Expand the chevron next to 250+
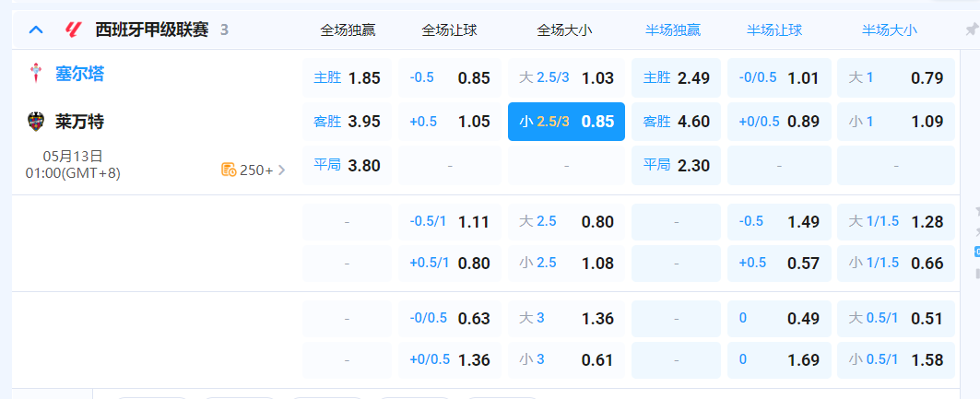Viewport: 980px width, 399px height. [x=281, y=170]
